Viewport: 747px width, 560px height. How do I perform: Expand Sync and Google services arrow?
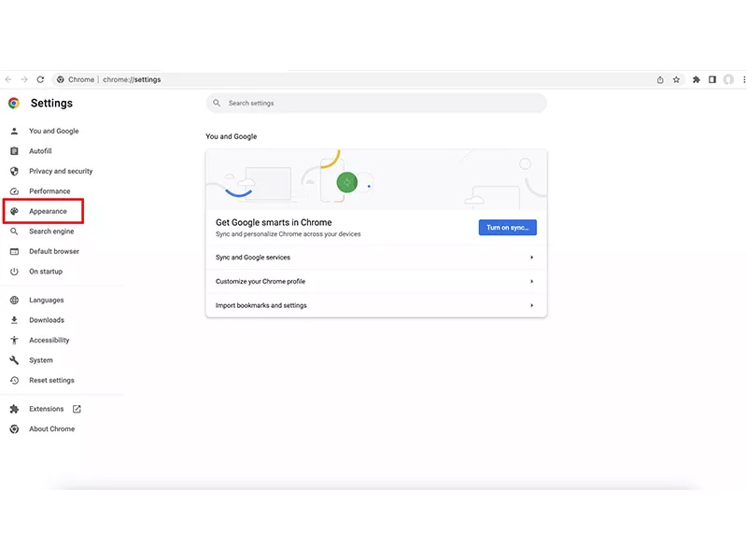pos(531,258)
